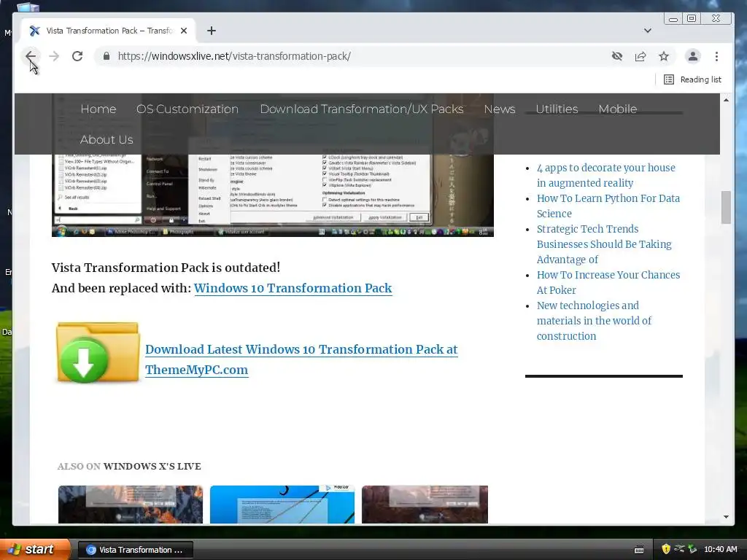This screenshot has width=747, height=560.
Task: Open Download Transformation/UX Packs menu
Action: click(x=362, y=109)
